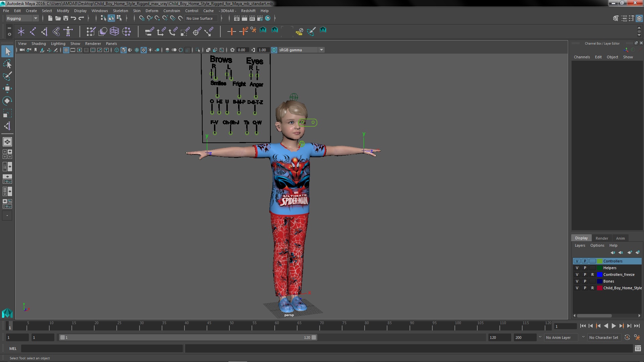This screenshot has height=362, width=644.
Task: Open the Deform menu
Action: click(x=152, y=11)
